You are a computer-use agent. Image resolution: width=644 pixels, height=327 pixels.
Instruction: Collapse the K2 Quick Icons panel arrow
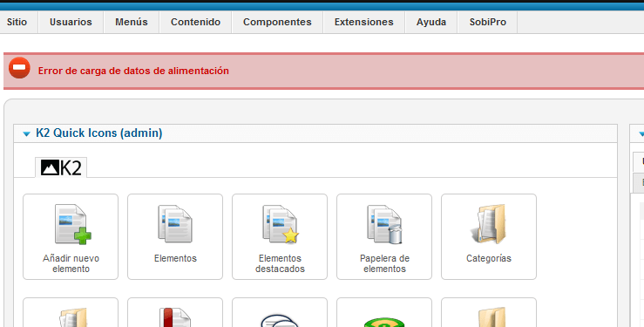pos(27,134)
